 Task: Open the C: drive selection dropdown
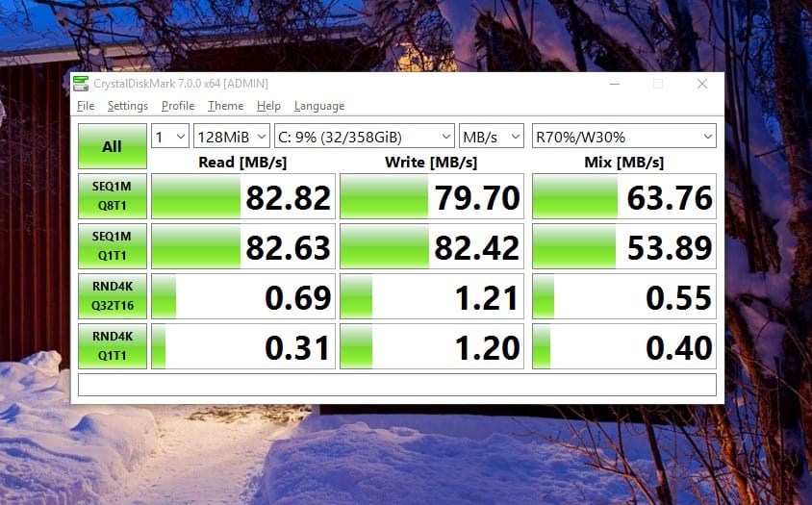[364, 137]
